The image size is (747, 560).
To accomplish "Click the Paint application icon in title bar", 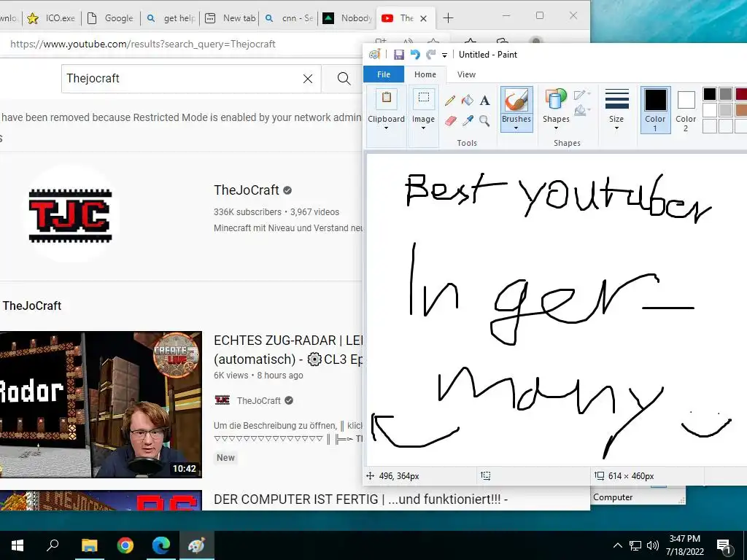I will [375, 55].
